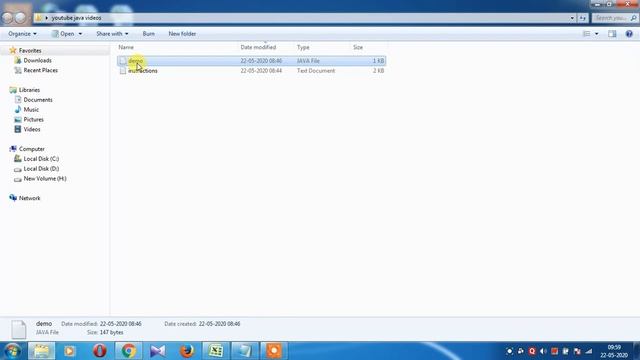The height and width of the screenshot is (360, 640).
Task: Open Explorer Help with the question mark
Action: pos(629,34)
